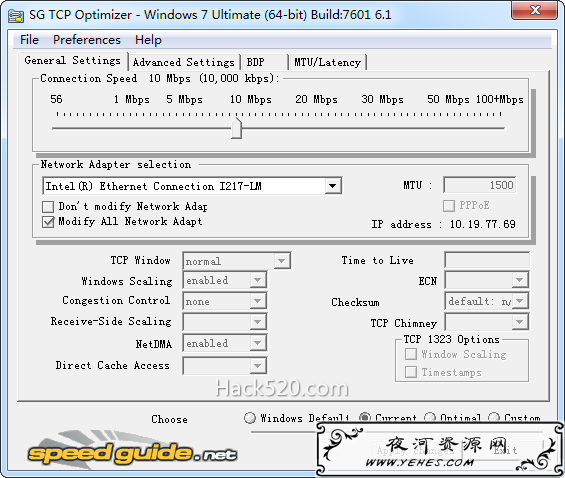Select the Custom settings radio button
This screenshot has height=478, width=565.
(494, 418)
